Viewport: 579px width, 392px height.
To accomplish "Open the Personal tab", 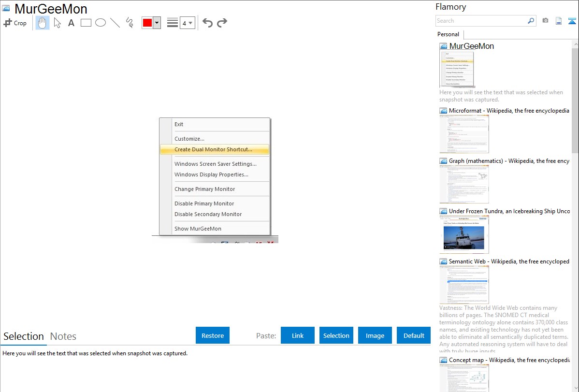I will 448,34.
